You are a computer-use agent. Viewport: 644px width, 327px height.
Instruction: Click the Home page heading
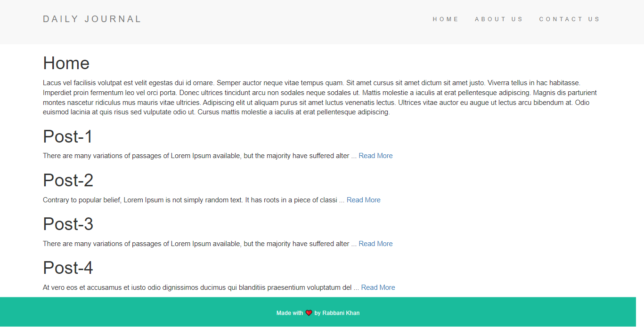click(66, 63)
